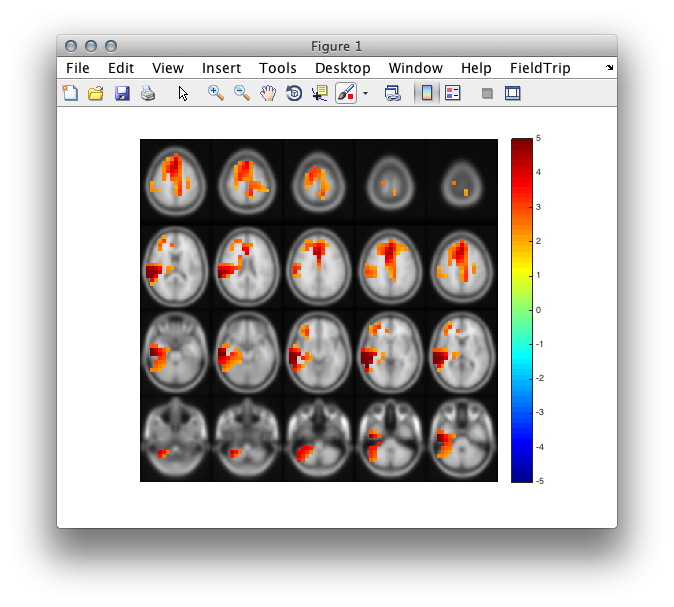Toggle the Insert Legend button
The width and height of the screenshot is (674, 607).
[453, 93]
